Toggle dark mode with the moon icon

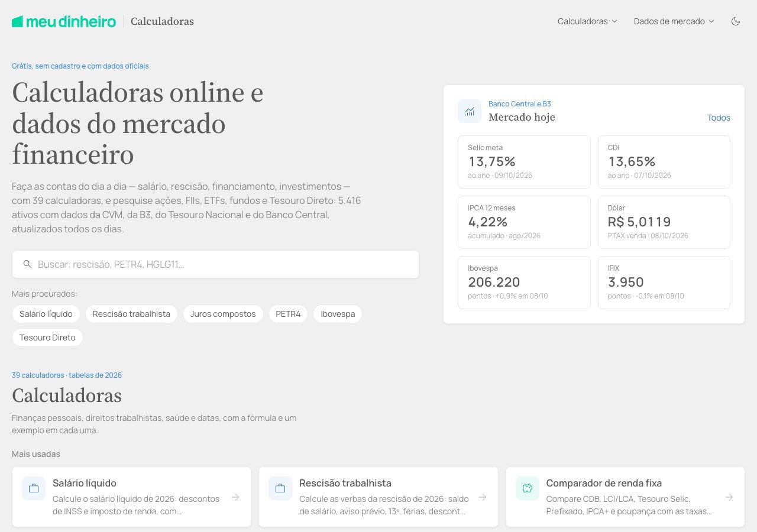736,21
